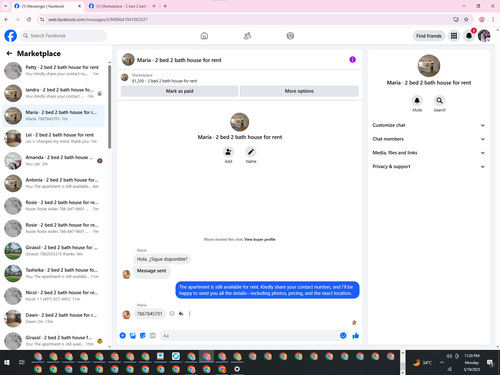Mute the conversation bell icon
500x375 pixels.
417,100
